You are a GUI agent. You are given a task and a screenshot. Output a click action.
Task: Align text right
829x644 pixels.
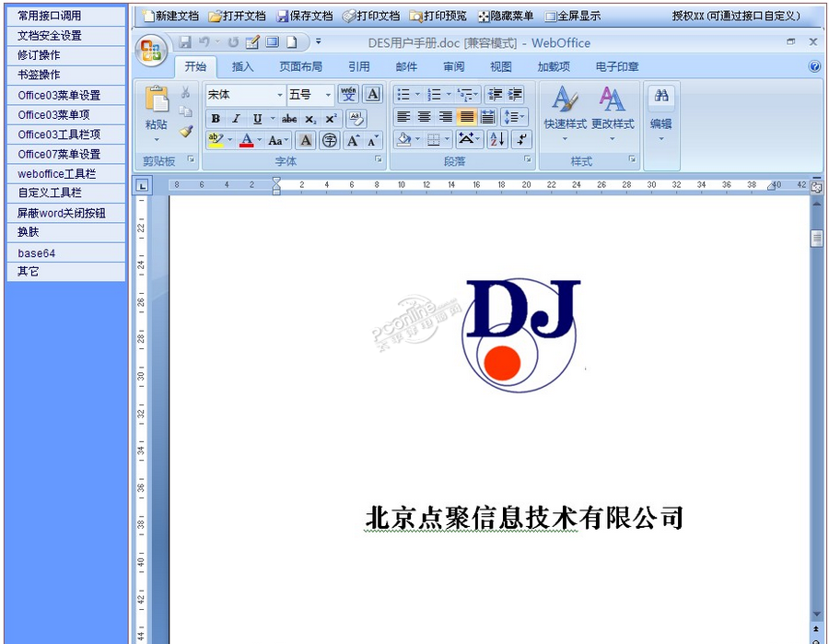[445, 117]
